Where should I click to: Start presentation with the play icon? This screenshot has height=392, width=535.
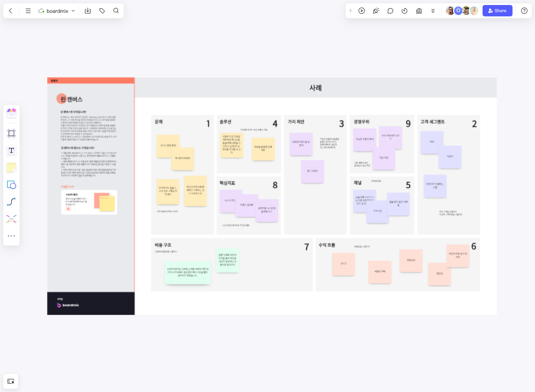click(362, 11)
